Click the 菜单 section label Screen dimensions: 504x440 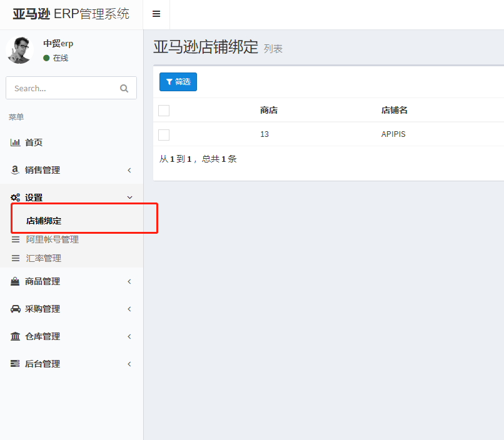(16, 117)
